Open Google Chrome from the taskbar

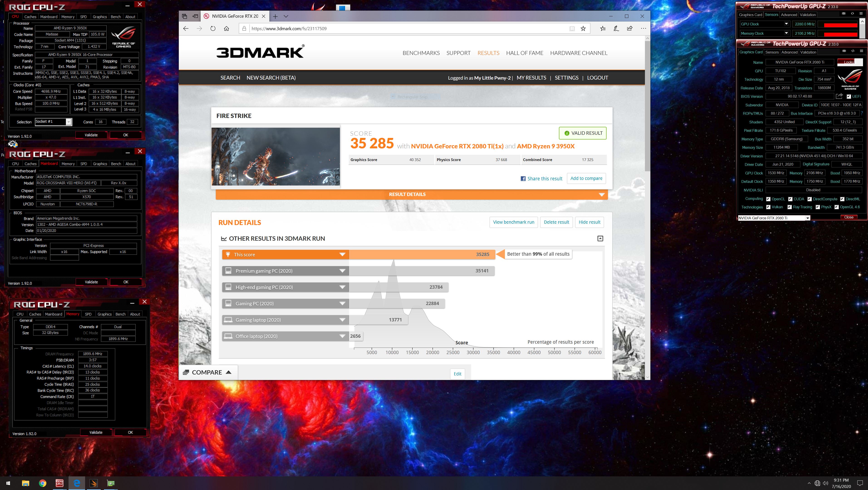[42, 483]
